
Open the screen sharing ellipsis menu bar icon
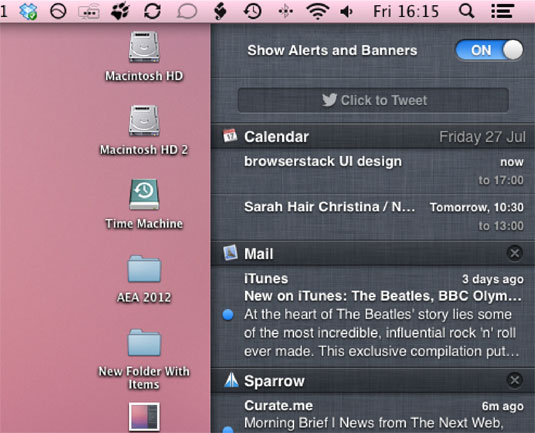(x=89, y=12)
